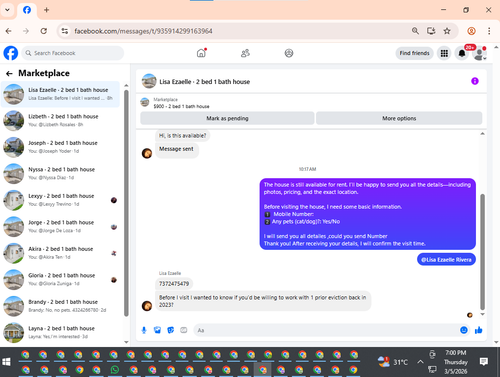The height and width of the screenshot is (377, 500).
Task: Go back from Marketplace with the arrow
Action: pyautogui.click(x=9, y=73)
